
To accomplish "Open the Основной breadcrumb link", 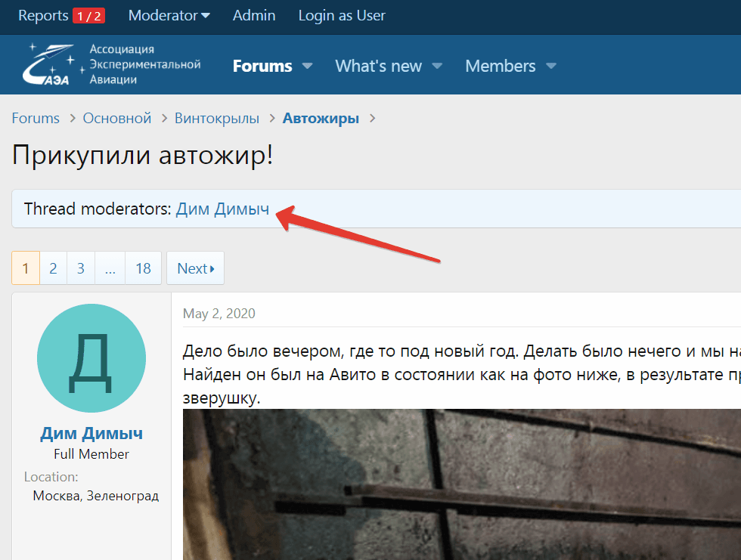I will (117, 119).
